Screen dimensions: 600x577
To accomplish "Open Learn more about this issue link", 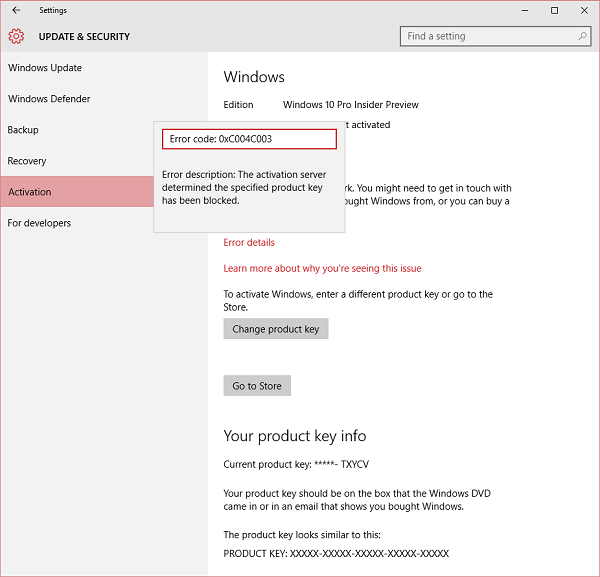I will pos(322,268).
